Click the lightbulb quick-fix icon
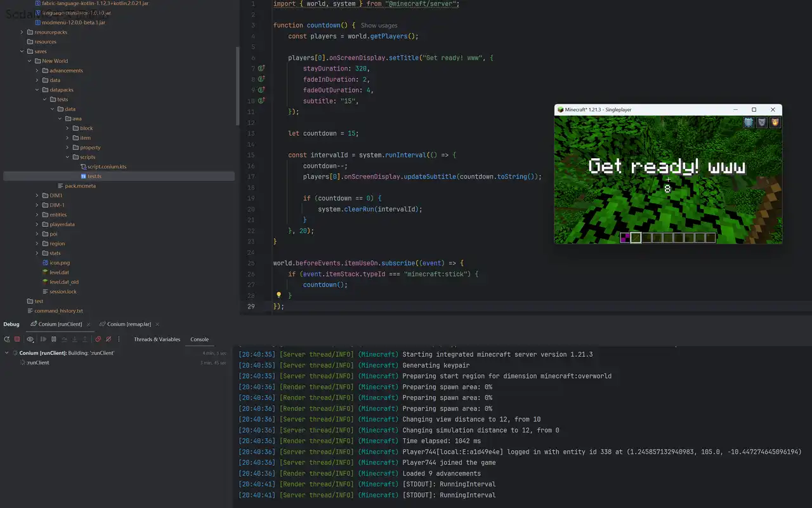The image size is (812, 508). pos(278,295)
